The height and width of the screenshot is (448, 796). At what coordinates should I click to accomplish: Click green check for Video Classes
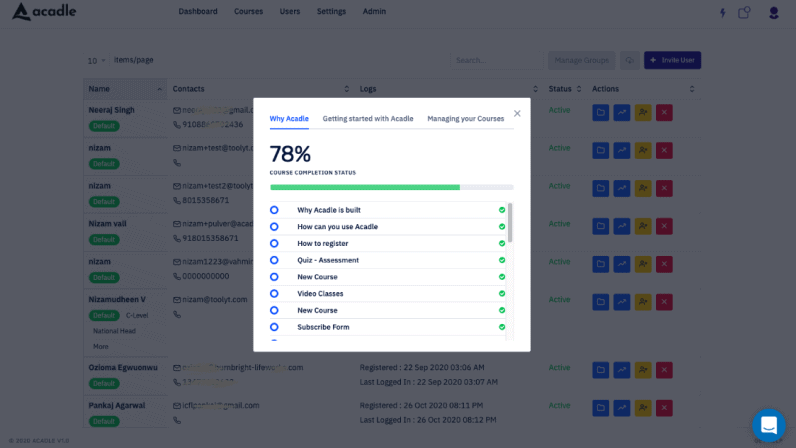coord(502,294)
